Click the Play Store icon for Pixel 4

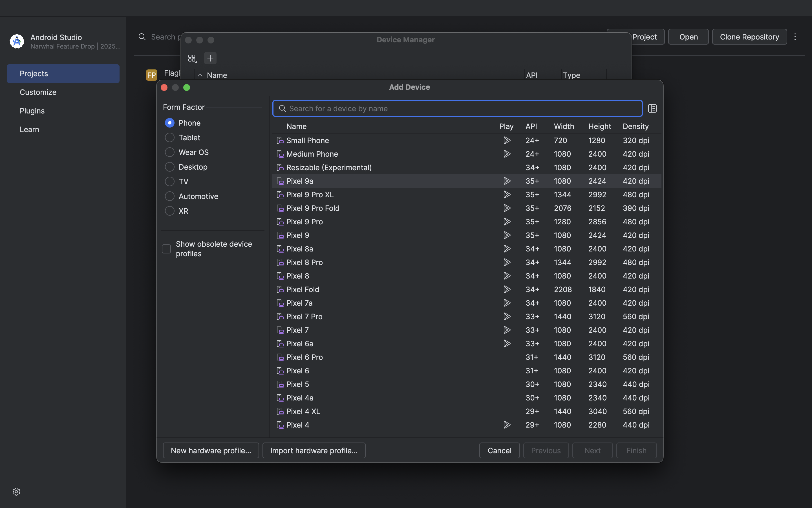click(507, 425)
